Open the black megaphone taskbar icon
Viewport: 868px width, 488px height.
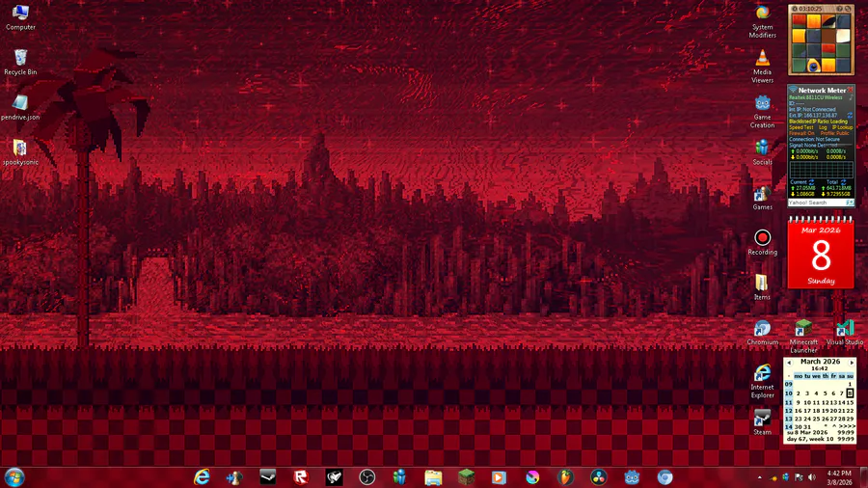click(x=334, y=477)
